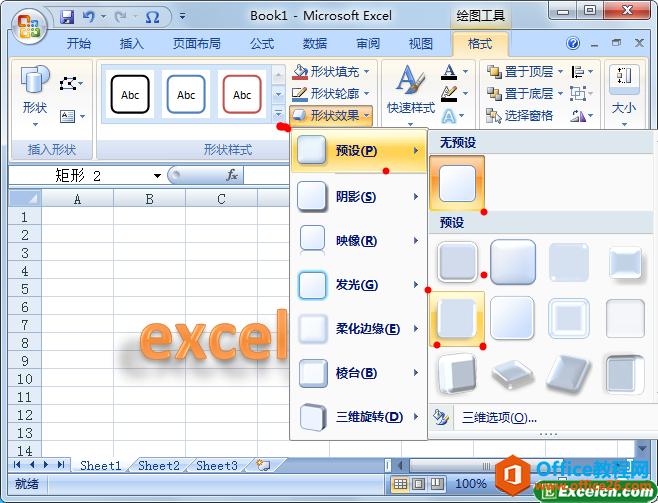Open the 形状 gallery button
This screenshot has height=503, width=658.
tap(35, 96)
